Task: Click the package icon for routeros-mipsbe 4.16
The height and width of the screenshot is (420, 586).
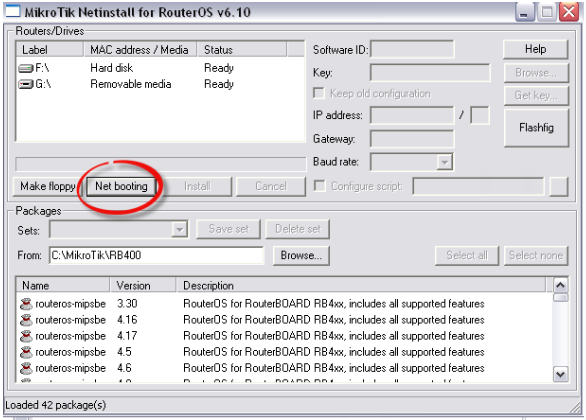Action: point(26,320)
